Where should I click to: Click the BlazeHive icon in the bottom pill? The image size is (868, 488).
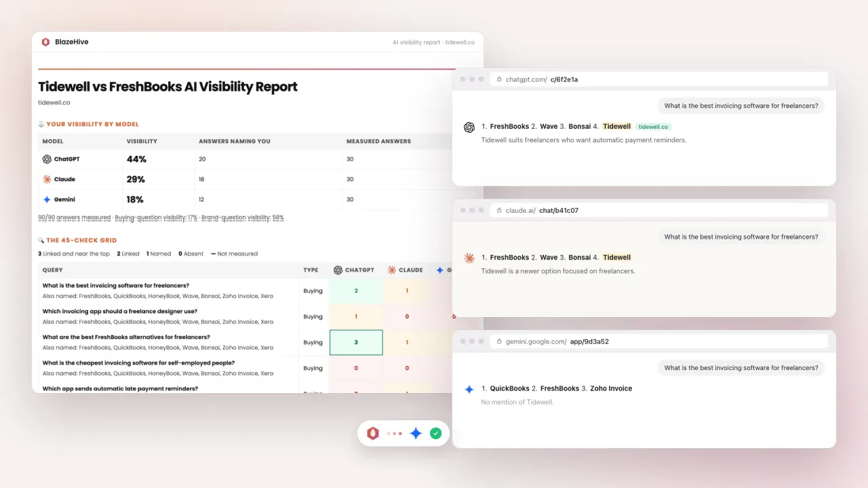[x=373, y=434]
